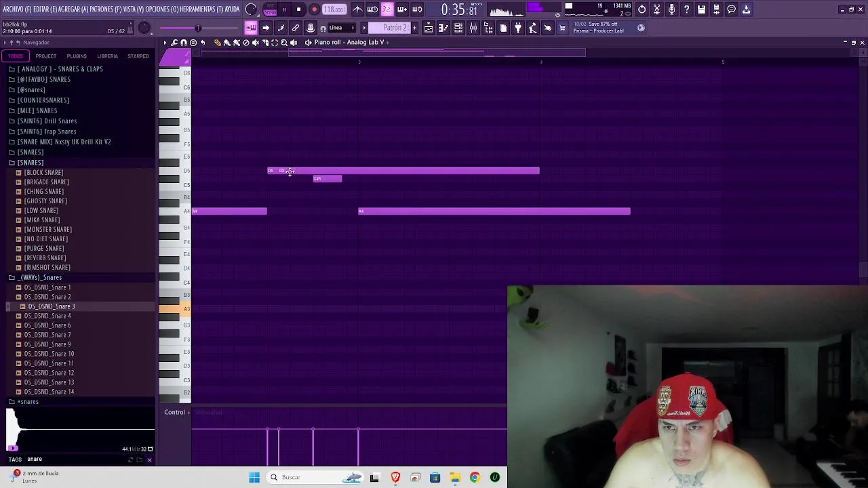
Task: Open the Piano roll view icon
Action: coord(251,28)
